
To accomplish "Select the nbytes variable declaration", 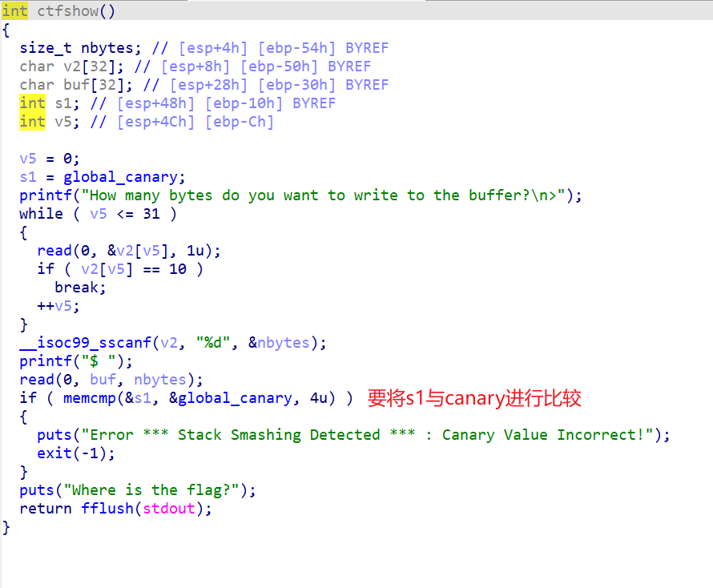I will (x=81, y=48).
